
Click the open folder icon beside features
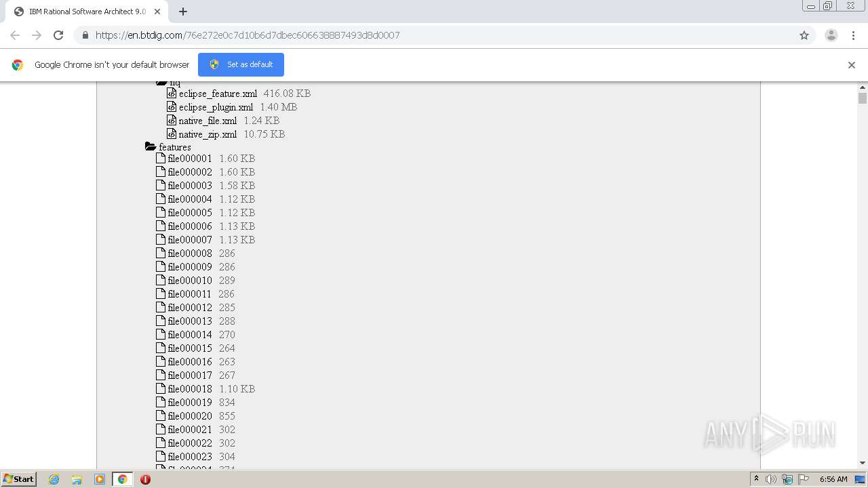[151, 146]
